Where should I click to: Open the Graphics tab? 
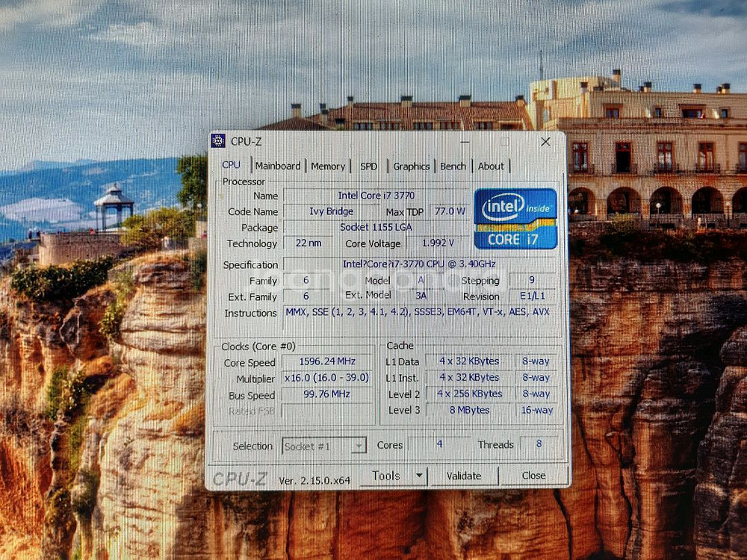[x=411, y=167]
